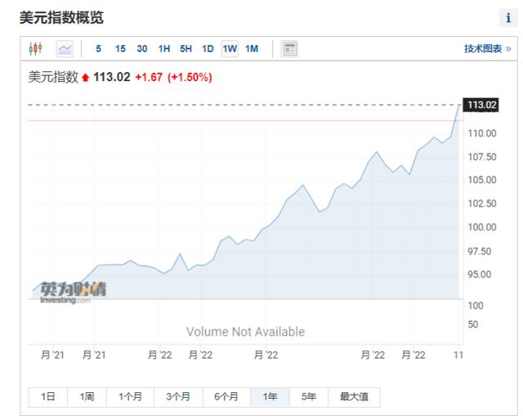Show the 3个月 time range
This screenshot has height=420, width=523.
pos(178,397)
